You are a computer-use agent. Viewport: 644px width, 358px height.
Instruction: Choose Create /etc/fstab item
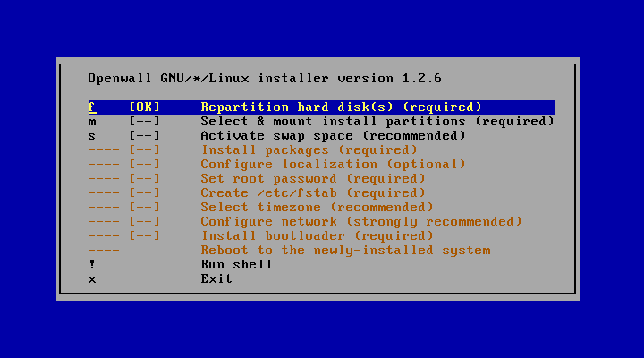[312, 193]
